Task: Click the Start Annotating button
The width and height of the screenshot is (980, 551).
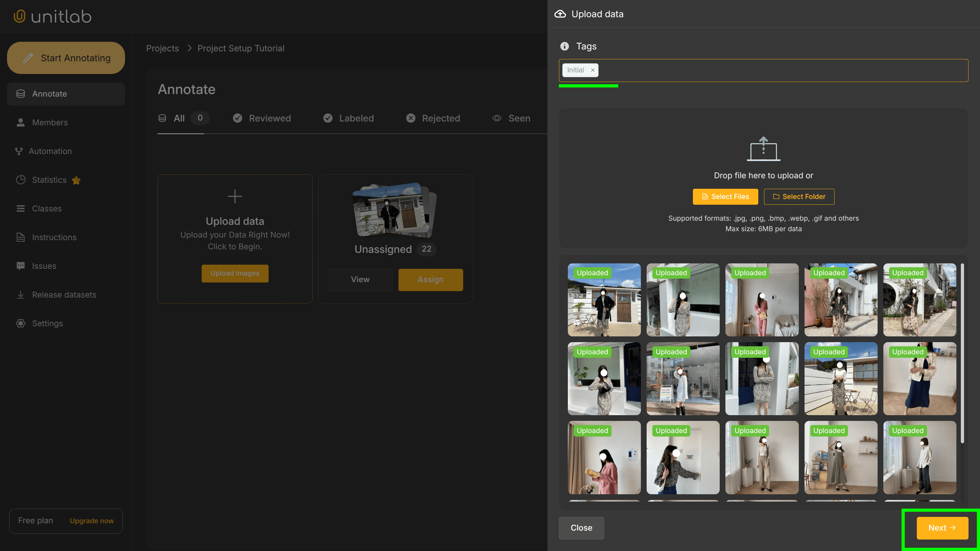Action: 65,58
